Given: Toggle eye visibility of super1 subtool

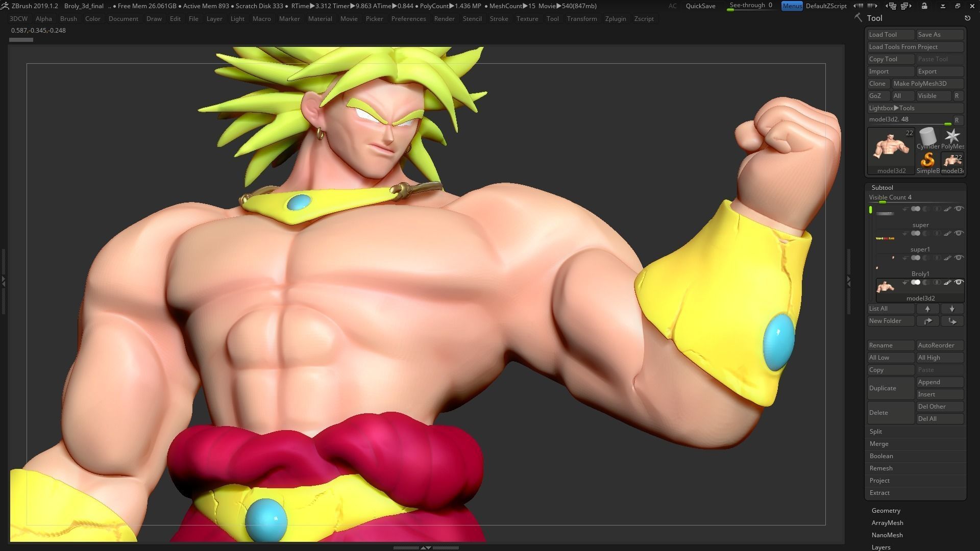Looking at the screenshot, I should (x=959, y=233).
